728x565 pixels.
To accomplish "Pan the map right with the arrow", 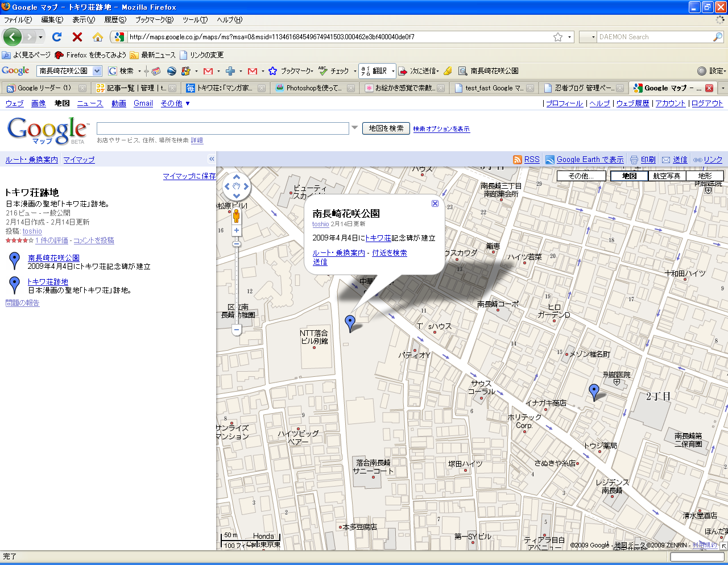I will (x=246, y=186).
